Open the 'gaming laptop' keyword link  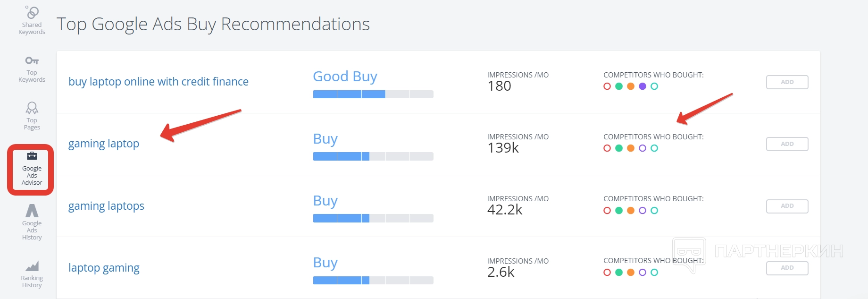[104, 144]
